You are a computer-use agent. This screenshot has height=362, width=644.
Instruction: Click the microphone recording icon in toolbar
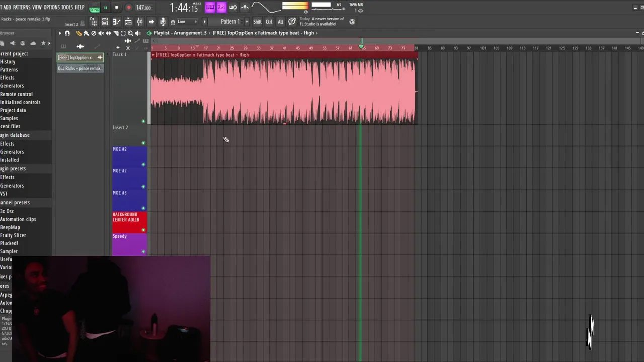click(163, 22)
